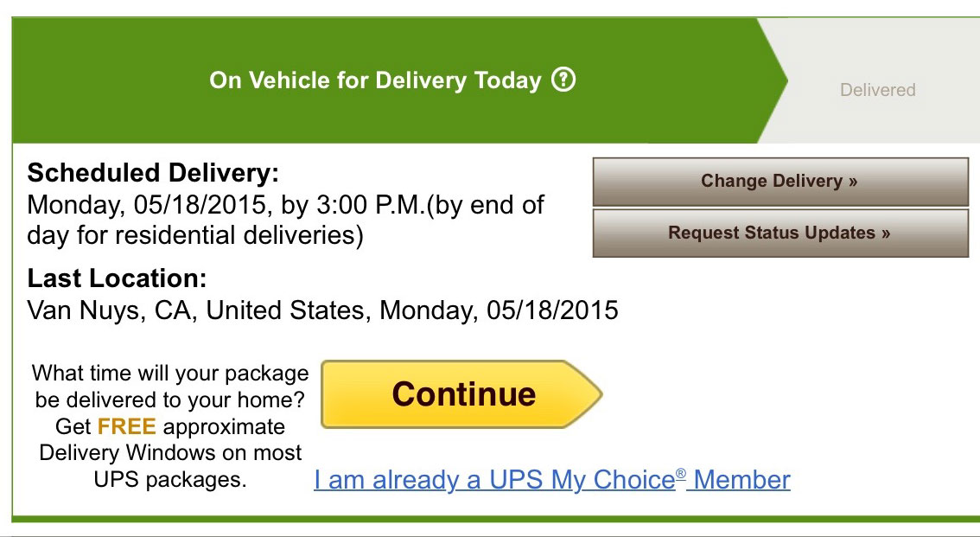Click the double chevron on Change Delivery
This screenshot has height=537, width=980.
click(853, 182)
